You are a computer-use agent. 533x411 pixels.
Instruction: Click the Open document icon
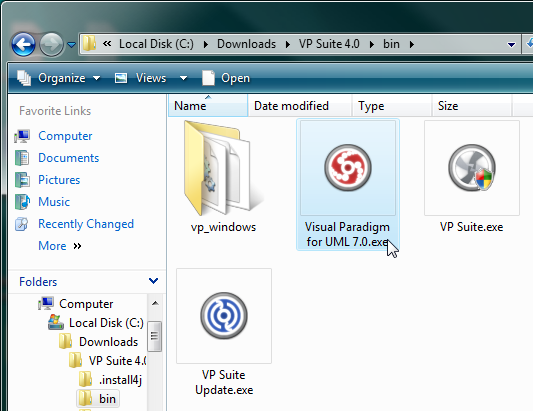208,78
